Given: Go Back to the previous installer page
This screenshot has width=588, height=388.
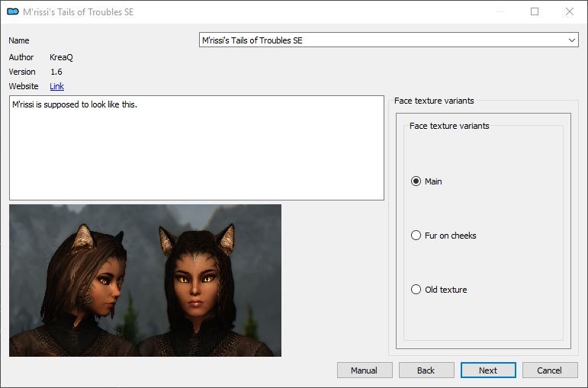Looking at the screenshot, I should pos(426,370).
